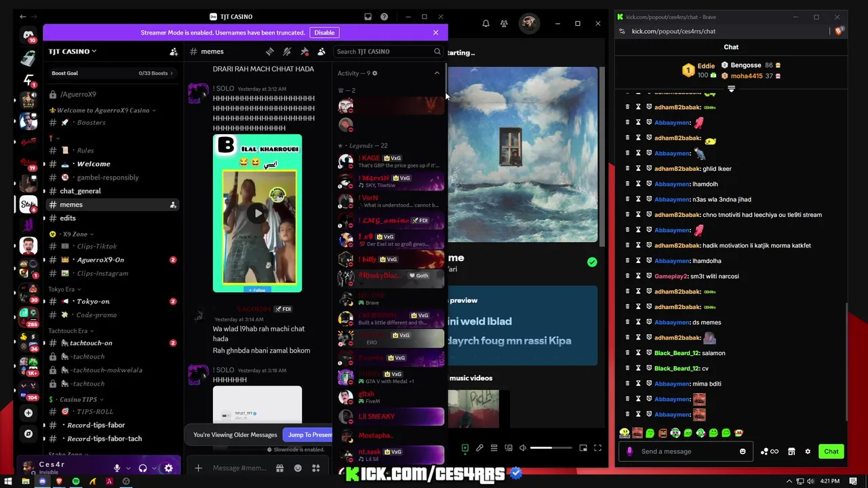868x488 pixels.
Task: Open the microphone lyrics icon in media player
Action: (x=479, y=448)
